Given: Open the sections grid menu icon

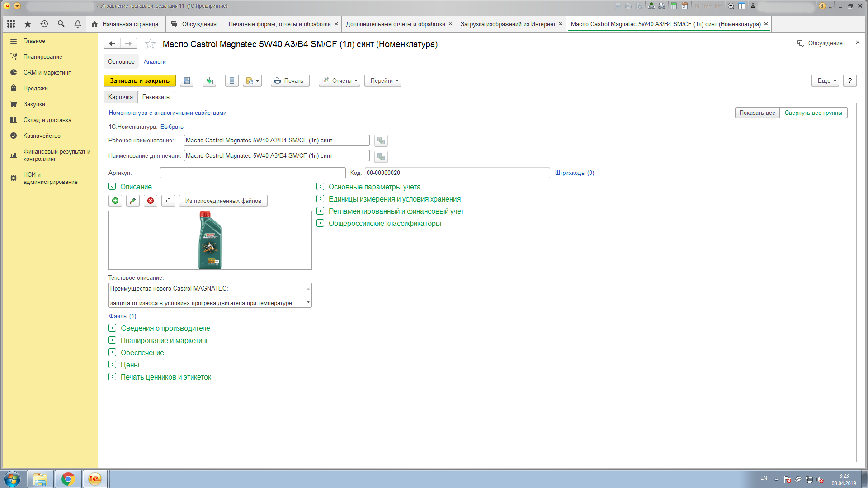Looking at the screenshot, I should click(11, 24).
